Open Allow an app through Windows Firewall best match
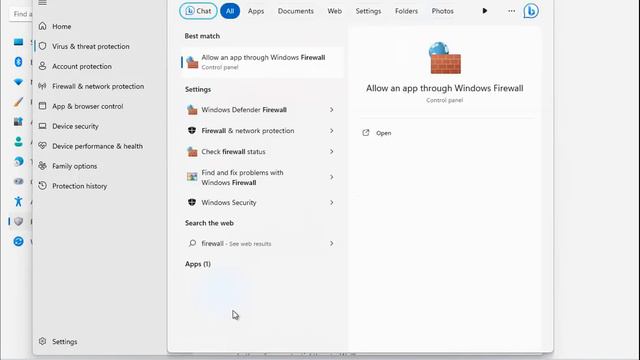This screenshot has width=640, height=360. (x=262, y=62)
